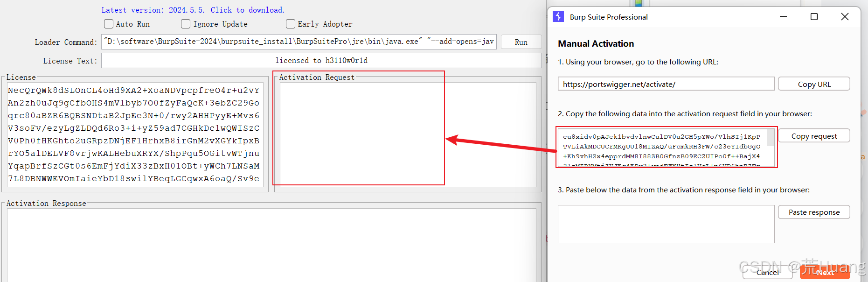This screenshot has height=282, width=868.
Task: Click the Copy URL button
Action: click(814, 84)
